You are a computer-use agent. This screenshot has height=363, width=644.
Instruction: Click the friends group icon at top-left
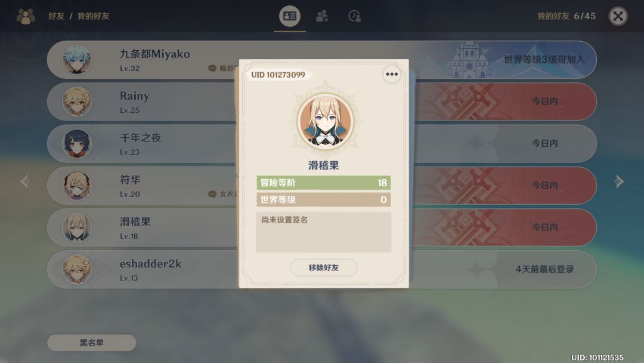click(x=26, y=16)
